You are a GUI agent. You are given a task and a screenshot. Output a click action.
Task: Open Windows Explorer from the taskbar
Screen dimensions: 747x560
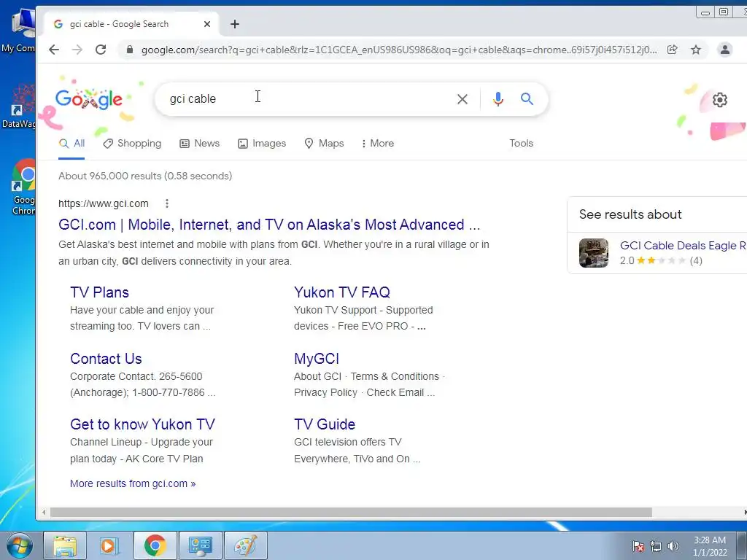[65, 545]
